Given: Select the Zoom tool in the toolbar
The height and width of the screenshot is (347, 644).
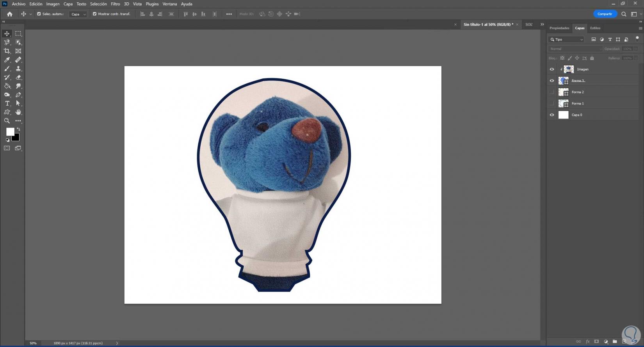Looking at the screenshot, I should [7, 121].
